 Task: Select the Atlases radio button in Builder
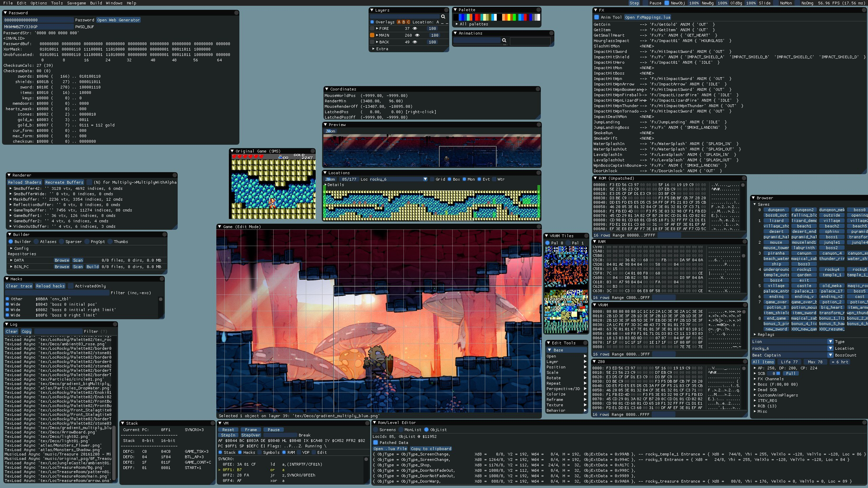point(36,242)
